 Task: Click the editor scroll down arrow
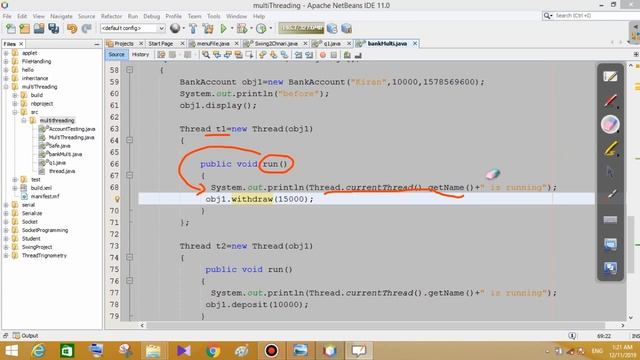tap(631, 317)
